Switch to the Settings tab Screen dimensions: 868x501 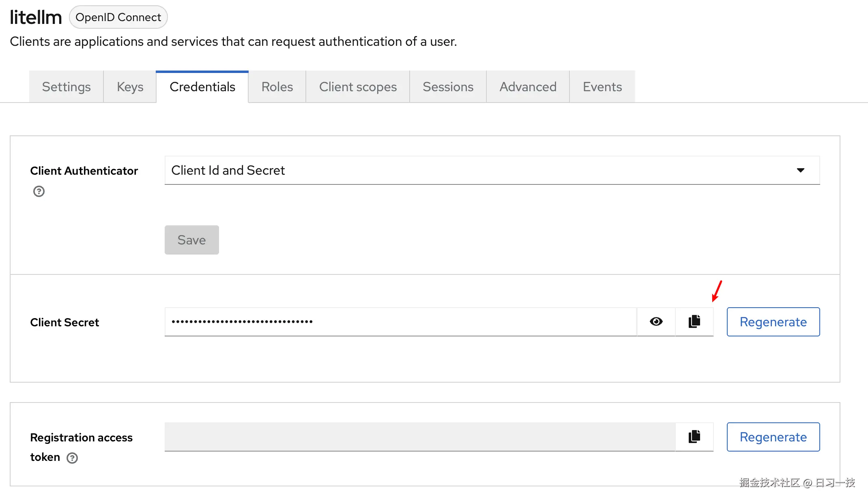point(66,86)
